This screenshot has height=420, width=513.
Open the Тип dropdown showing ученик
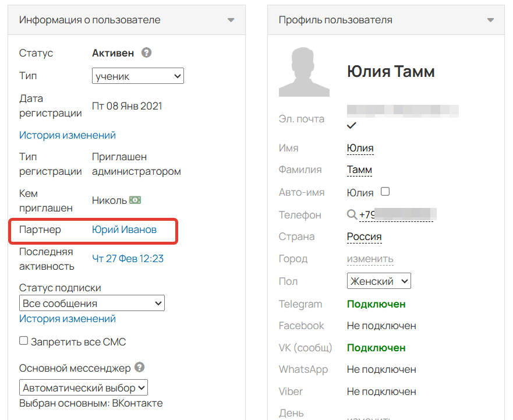tap(137, 76)
